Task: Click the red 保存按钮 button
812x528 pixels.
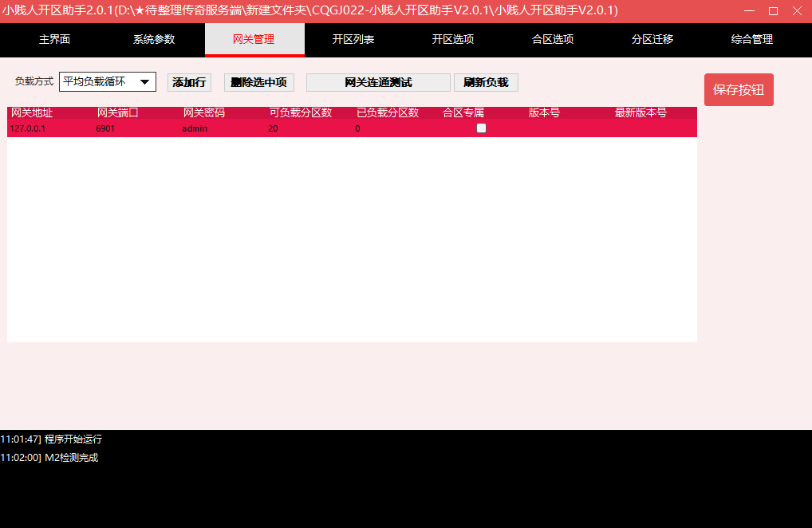Action: [739, 89]
